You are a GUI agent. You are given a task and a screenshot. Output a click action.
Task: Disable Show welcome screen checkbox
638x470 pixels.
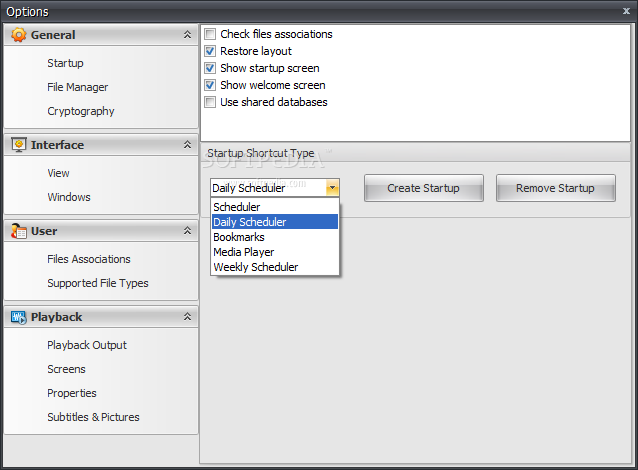click(210, 85)
